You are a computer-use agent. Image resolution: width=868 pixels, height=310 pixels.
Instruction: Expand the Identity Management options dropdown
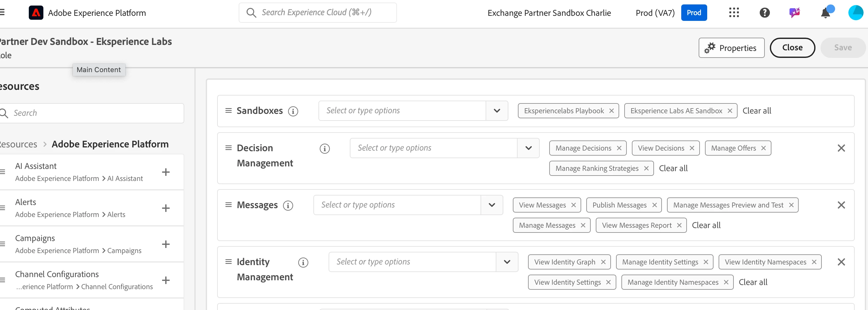(x=507, y=262)
